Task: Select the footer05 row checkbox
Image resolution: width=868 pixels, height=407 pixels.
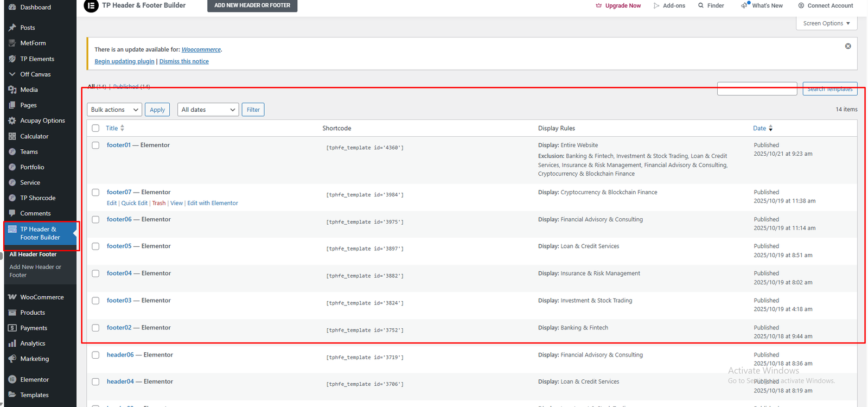Action: click(95, 246)
